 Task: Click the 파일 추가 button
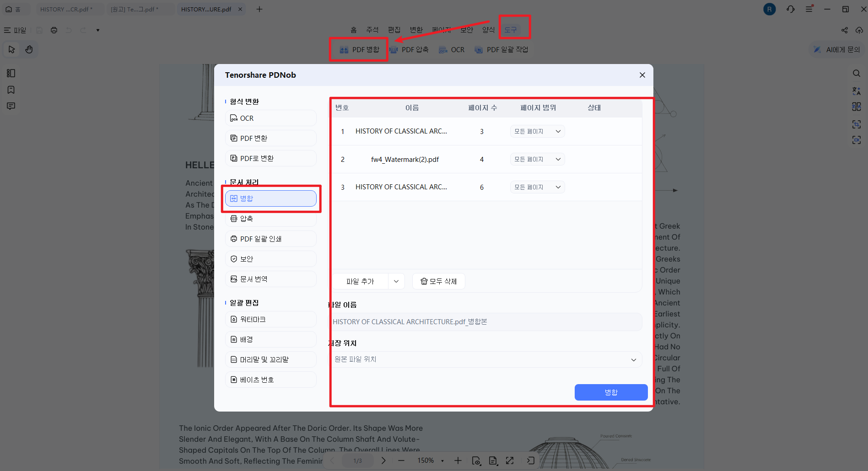[360, 281]
